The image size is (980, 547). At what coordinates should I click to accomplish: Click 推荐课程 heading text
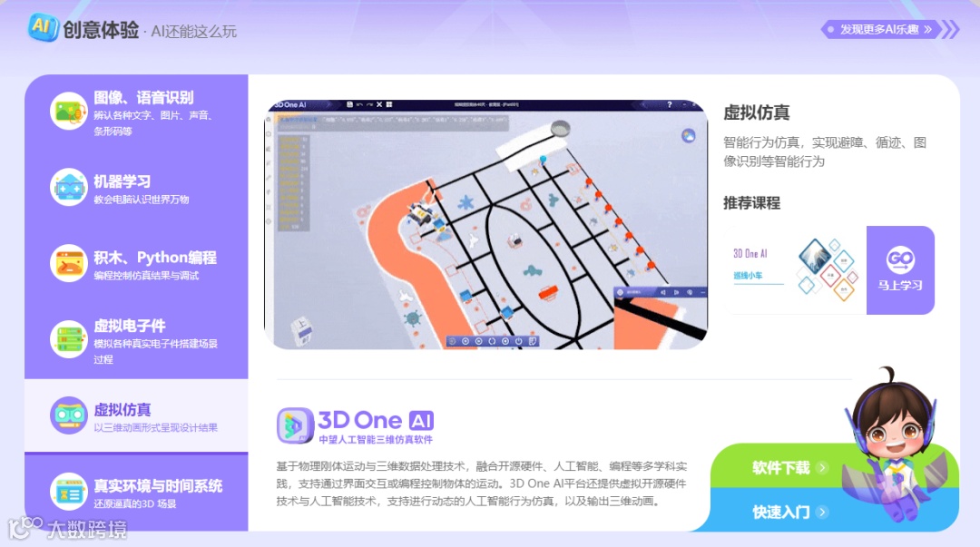[x=752, y=203]
